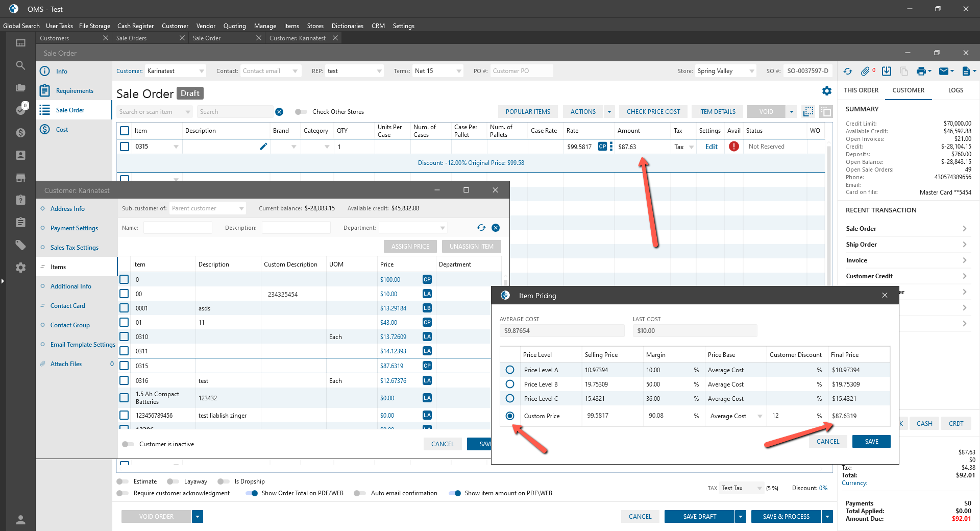Check the box for item 0316

click(124, 380)
